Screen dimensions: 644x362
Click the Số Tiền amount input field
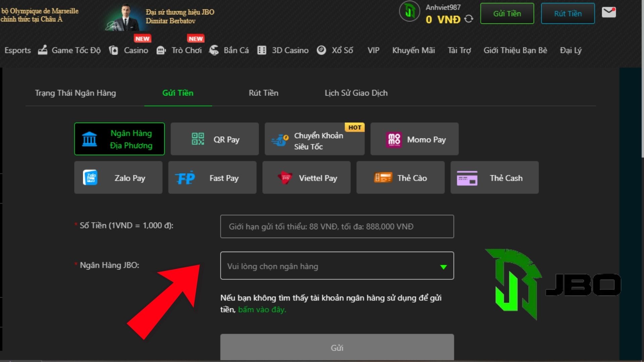pos(337,227)
